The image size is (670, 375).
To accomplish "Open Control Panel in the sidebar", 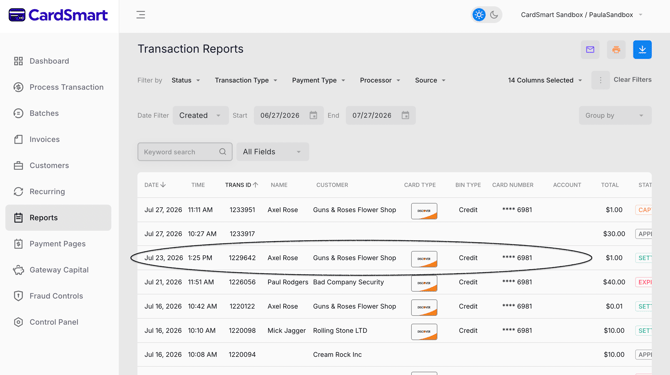I will (58, 322).
